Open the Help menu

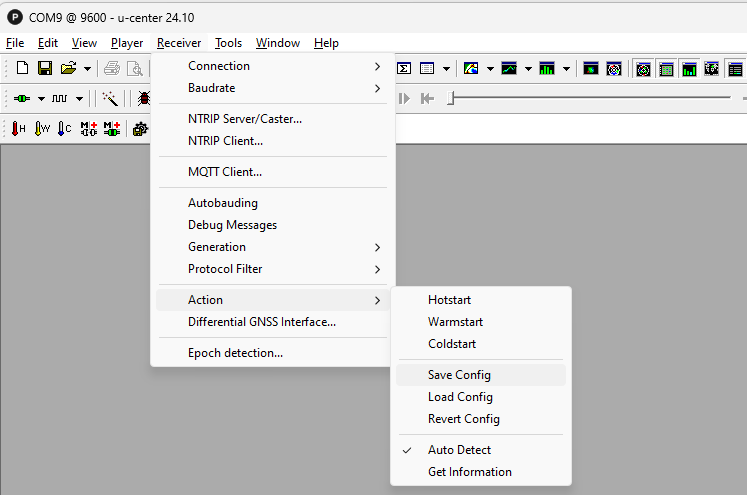(326, 43)
